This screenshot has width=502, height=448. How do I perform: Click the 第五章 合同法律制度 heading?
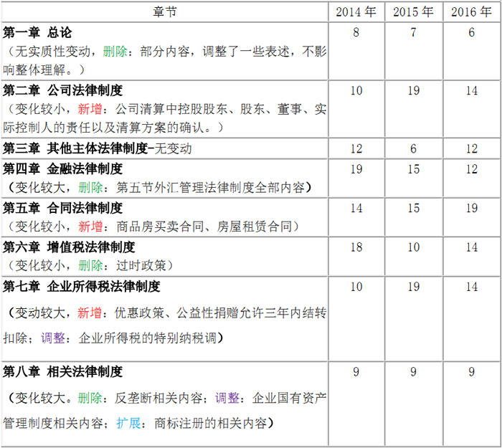click(x=63, y=208)
